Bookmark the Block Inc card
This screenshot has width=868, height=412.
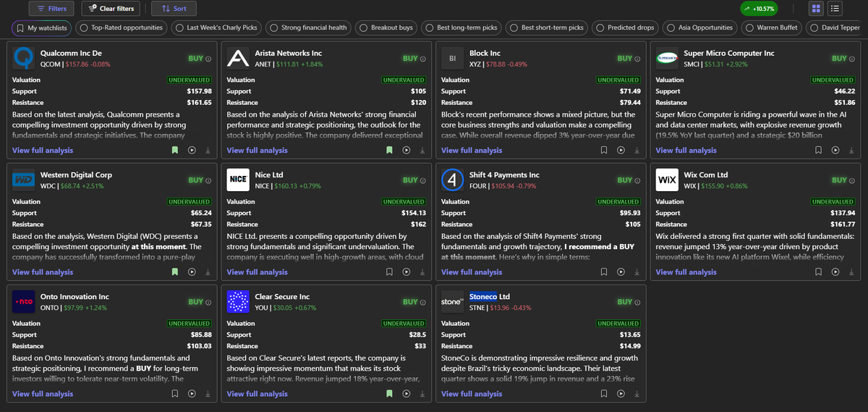click(603, 151)
